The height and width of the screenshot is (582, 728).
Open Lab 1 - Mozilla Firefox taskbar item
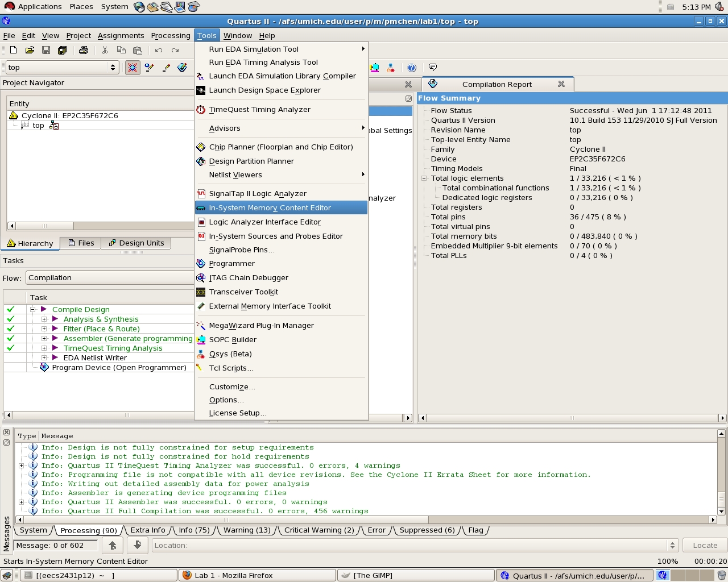coord(257,576)
